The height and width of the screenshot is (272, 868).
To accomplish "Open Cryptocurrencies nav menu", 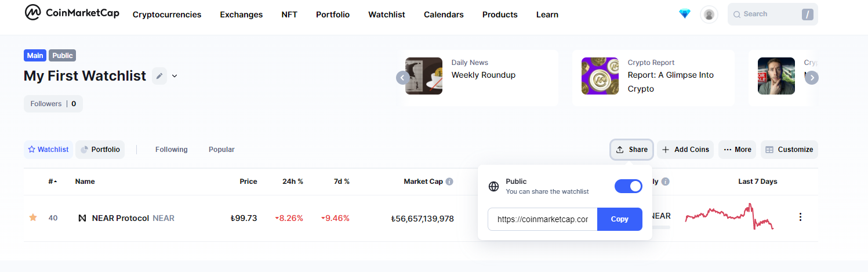I will click(x=167, y=14).
